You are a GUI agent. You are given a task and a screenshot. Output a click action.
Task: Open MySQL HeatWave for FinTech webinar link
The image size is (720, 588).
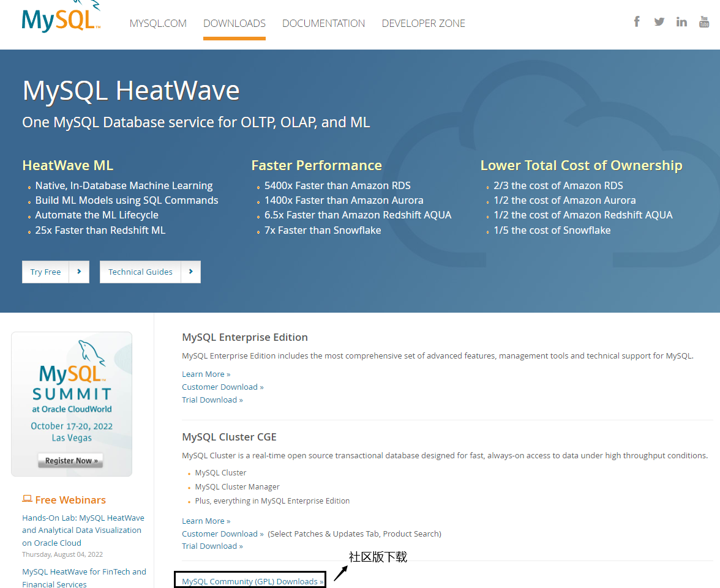(x=84, y=578)
